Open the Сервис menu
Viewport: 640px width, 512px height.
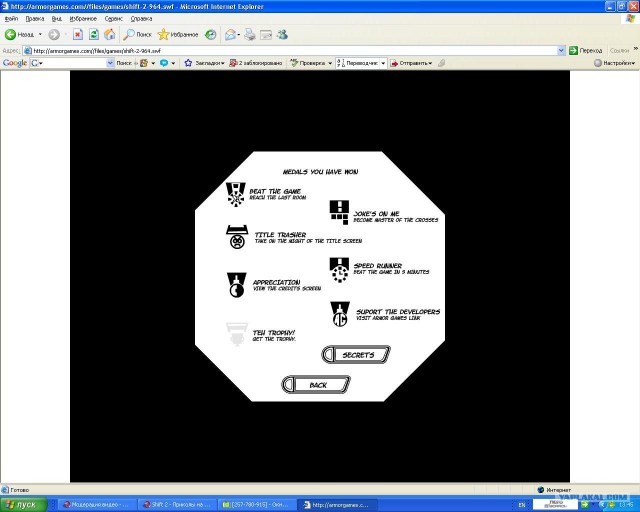(x=113, y=19)
